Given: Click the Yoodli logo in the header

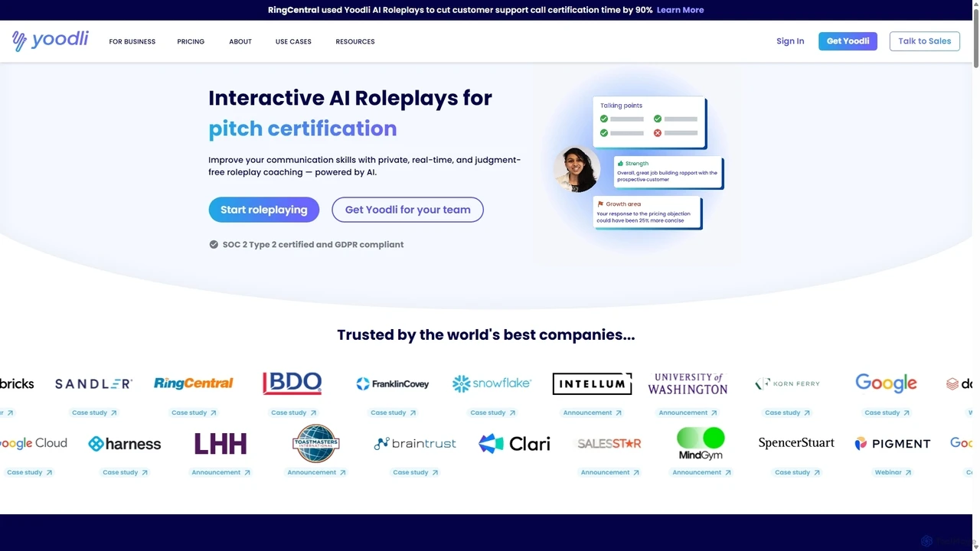Looking at the screenshot, I should pyautogui.click(x=51, y=41).
